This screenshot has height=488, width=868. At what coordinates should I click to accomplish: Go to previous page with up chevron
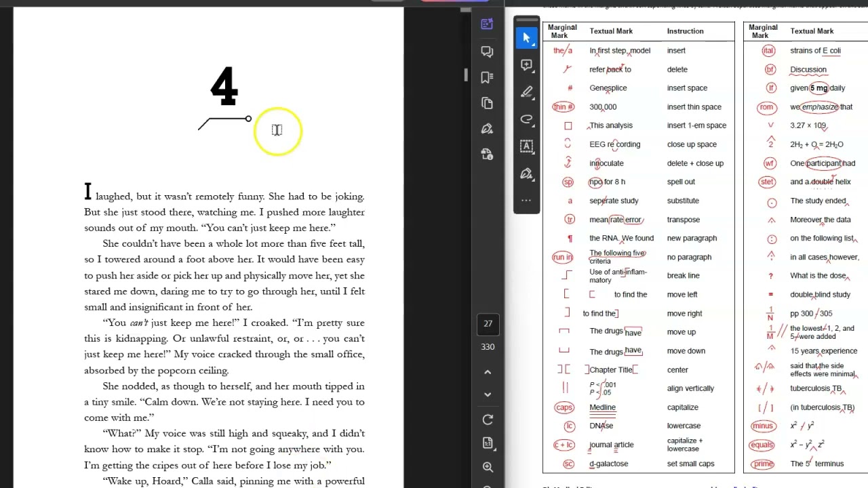click(x=488, y=372)
